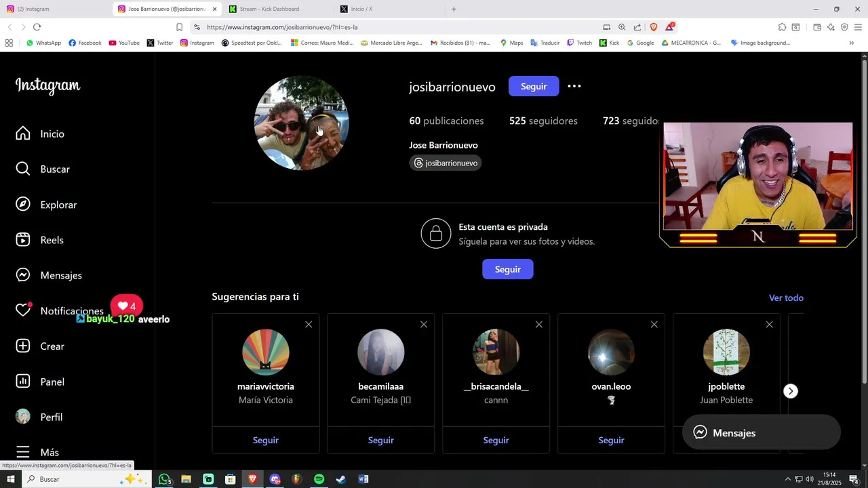
Task: Open browser main hamburger menu
Action: [858, 27]
